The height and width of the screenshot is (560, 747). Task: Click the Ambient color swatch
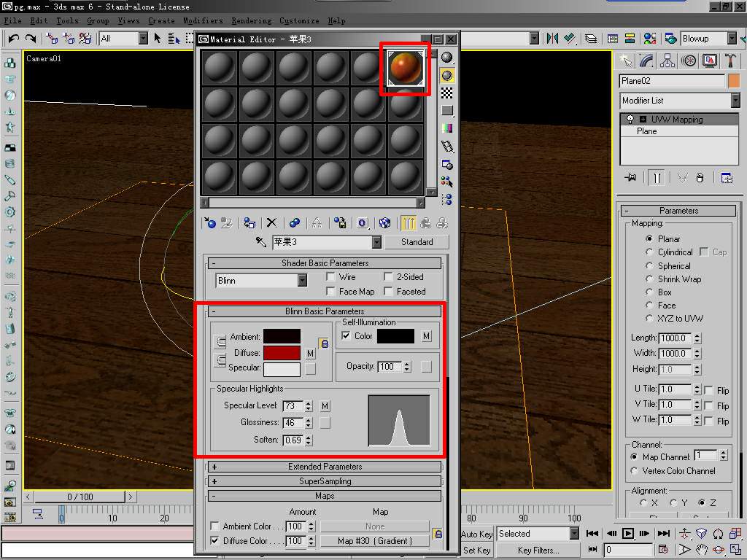coord(282,336)
